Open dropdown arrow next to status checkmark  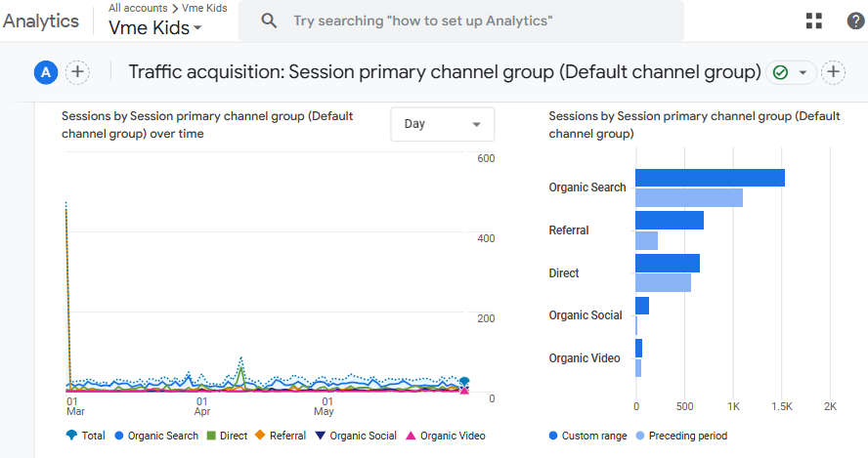point(803,72)
